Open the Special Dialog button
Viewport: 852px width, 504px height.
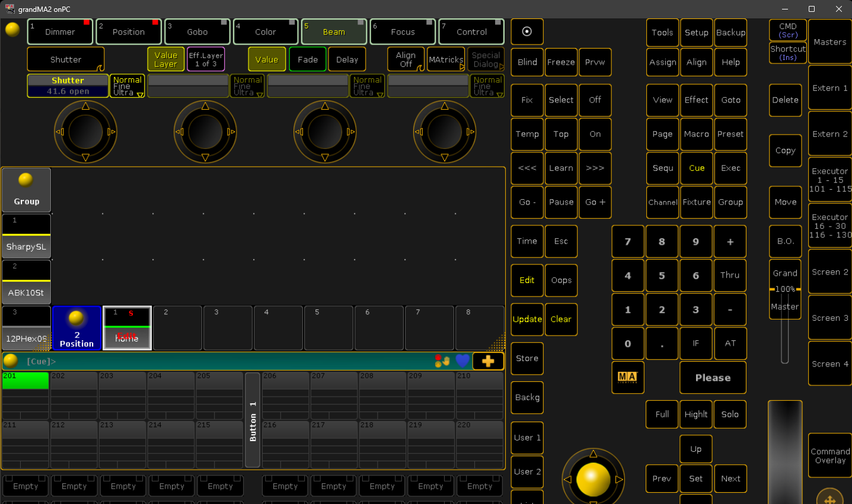pos(486,59)
